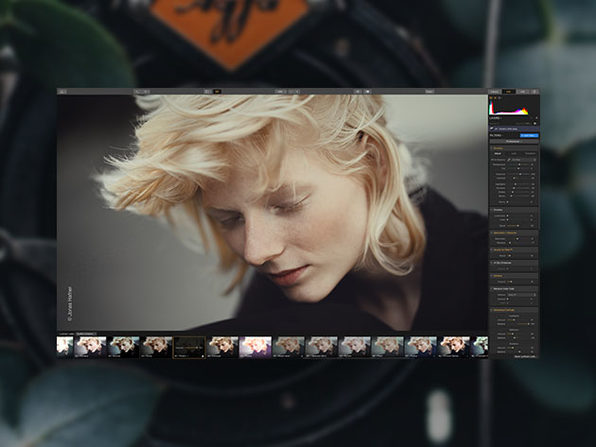Click the Exposure slider handle
The image size is (596, 447).
[x=520, y=174]
